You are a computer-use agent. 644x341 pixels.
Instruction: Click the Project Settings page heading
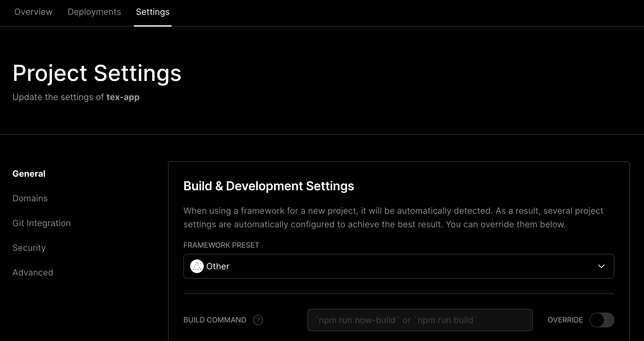(97, 73)
